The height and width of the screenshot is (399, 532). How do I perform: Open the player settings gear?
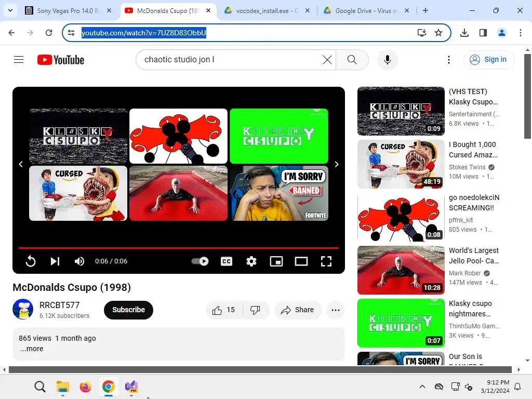(x=251, y=261)
